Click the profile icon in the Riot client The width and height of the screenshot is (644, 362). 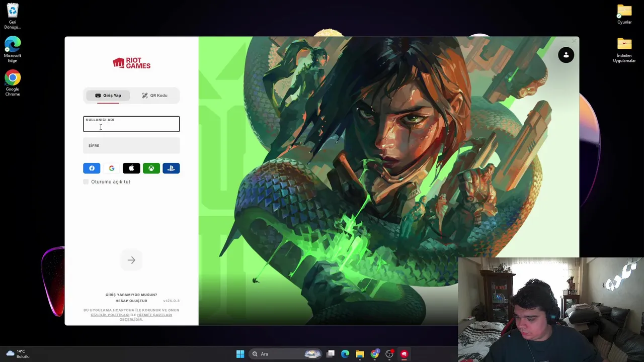pyautogui.click(x=566, y=55)
